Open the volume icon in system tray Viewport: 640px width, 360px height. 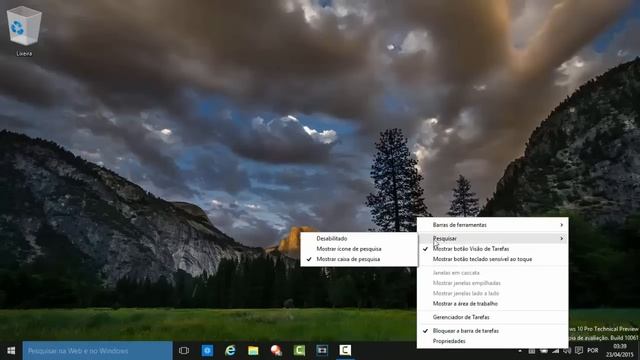click(x=567, y=351)
